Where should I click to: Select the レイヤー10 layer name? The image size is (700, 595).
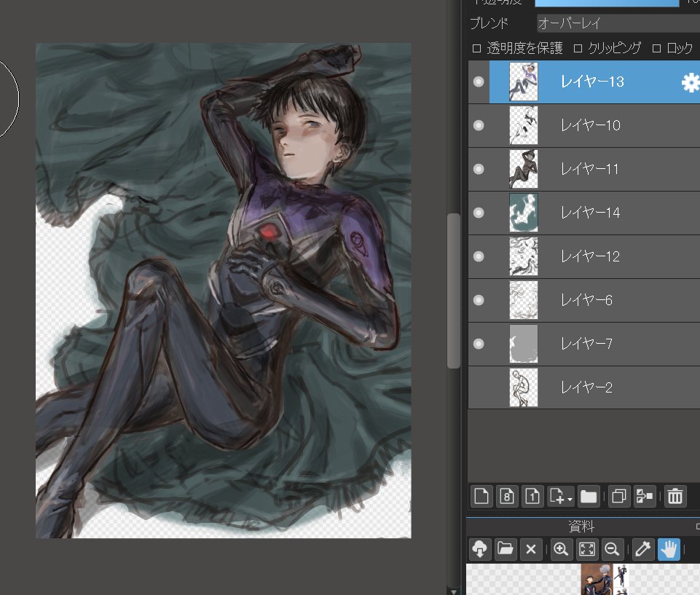tap(591, 125)
